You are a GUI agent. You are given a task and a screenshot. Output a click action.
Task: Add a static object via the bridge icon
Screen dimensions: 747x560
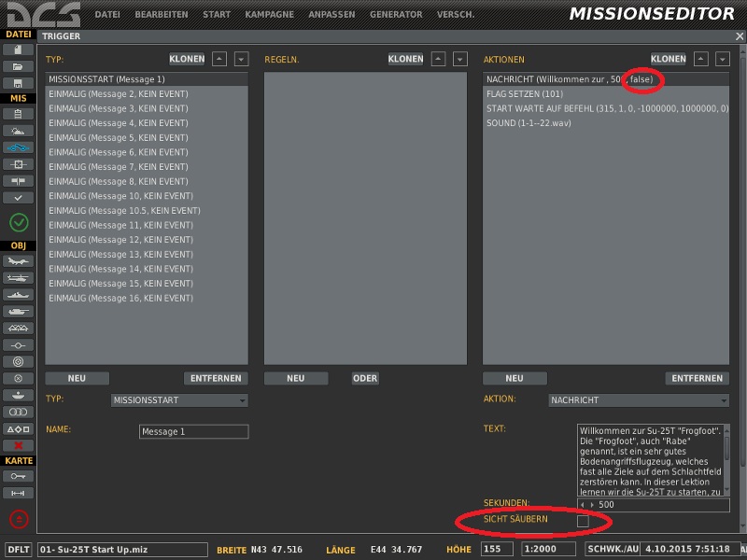pos(18,329)
